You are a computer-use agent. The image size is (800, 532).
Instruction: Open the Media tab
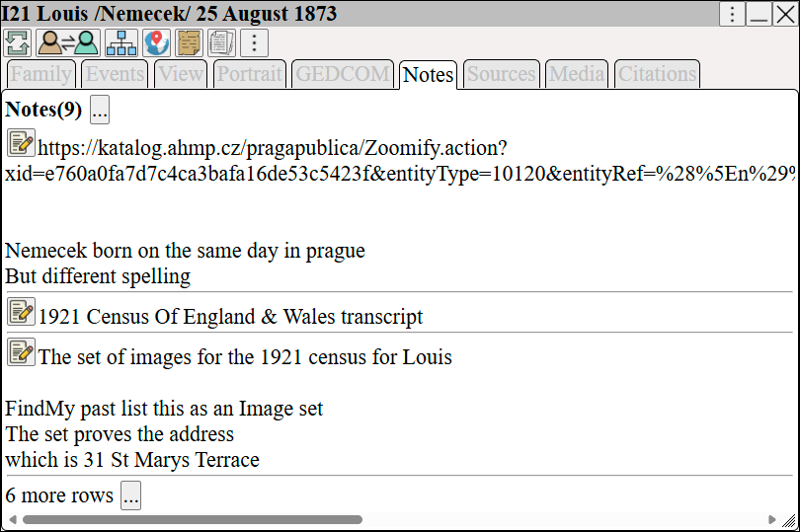[x=577, y=74]
